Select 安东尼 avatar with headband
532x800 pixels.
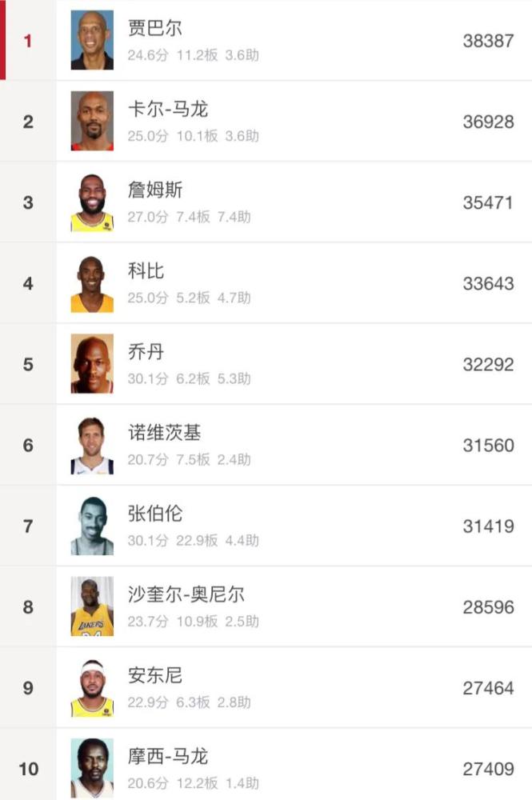[92, 687]
